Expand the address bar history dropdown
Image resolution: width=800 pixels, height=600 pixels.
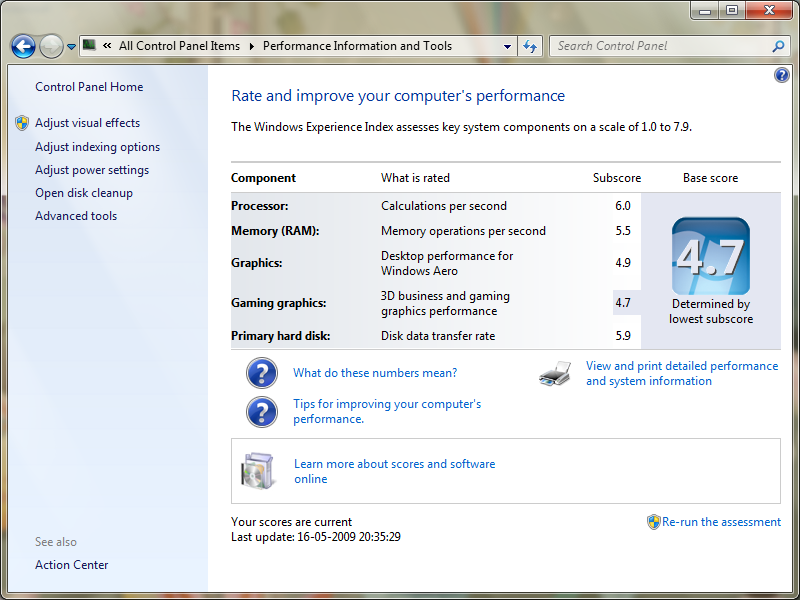pyautogui.click(x=507, y=46)
